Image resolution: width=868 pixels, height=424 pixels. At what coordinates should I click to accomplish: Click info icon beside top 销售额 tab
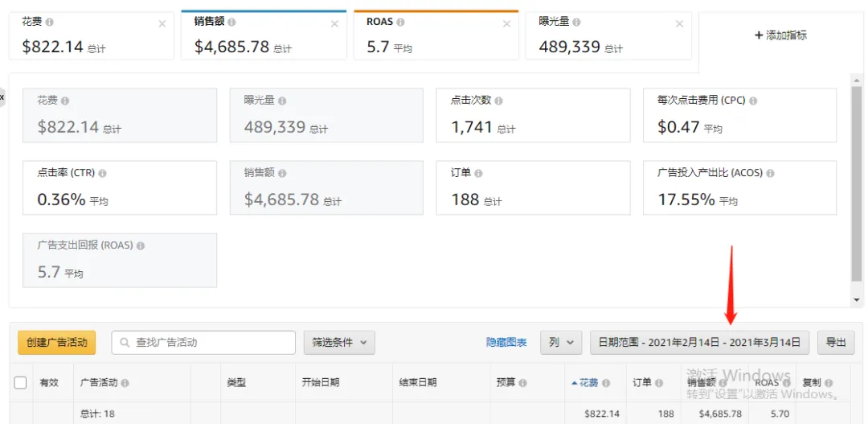[x=231, y=23]
